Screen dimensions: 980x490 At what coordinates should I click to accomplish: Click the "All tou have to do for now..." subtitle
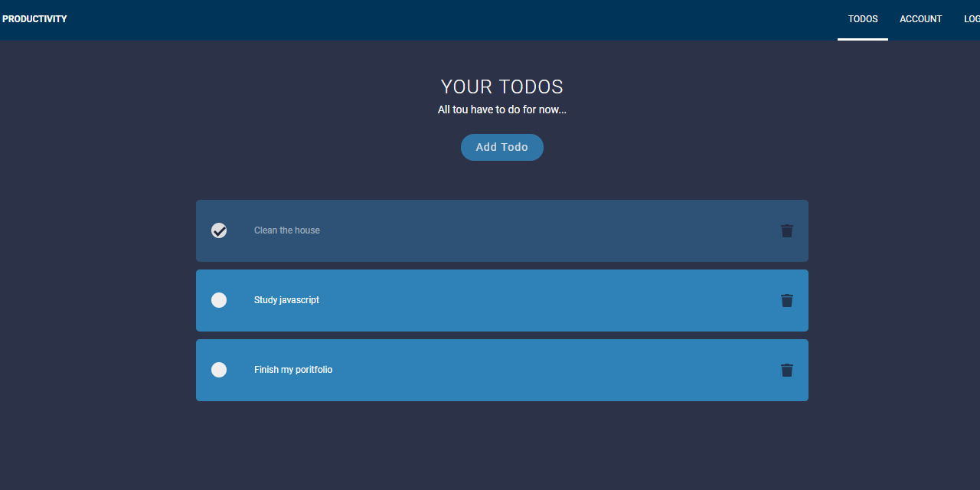pyautogui.click(x=502, y=109)
